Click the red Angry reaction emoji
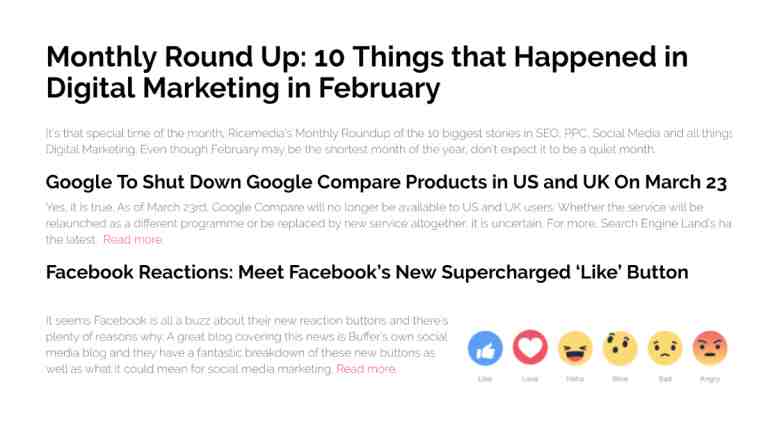Image resolution: width=768 pixels, height=429 pixels. (x=710, y=348)
